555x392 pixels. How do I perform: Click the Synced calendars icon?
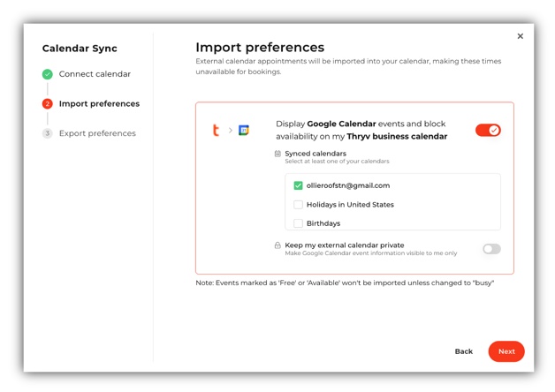[277, 154]
